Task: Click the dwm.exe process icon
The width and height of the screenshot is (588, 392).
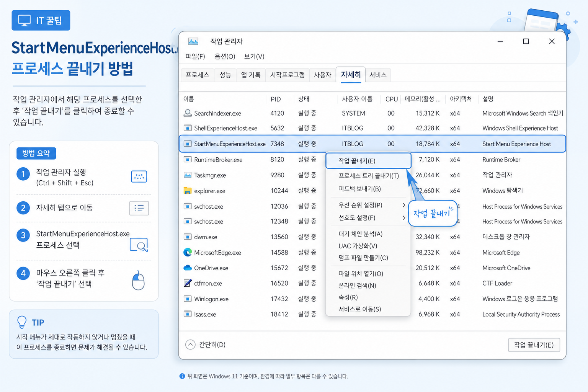Action: tap(188, 237)
